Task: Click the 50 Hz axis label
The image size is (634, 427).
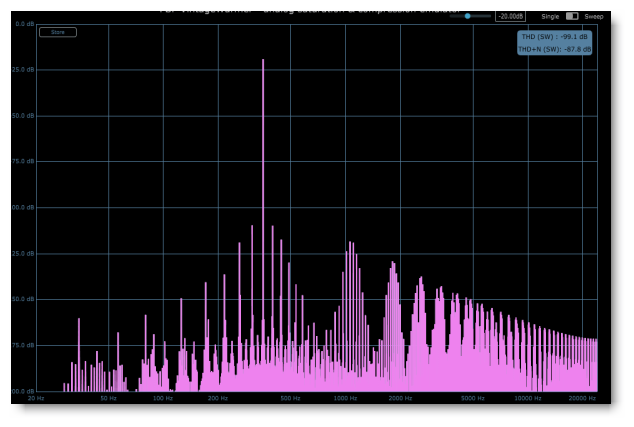Action: (108, 398)
